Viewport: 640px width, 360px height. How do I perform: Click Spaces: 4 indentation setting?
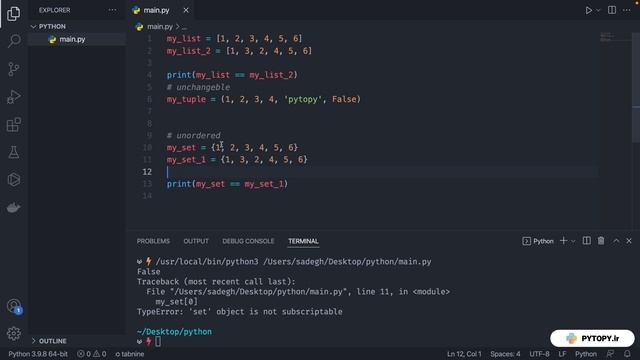coord(505,354)
